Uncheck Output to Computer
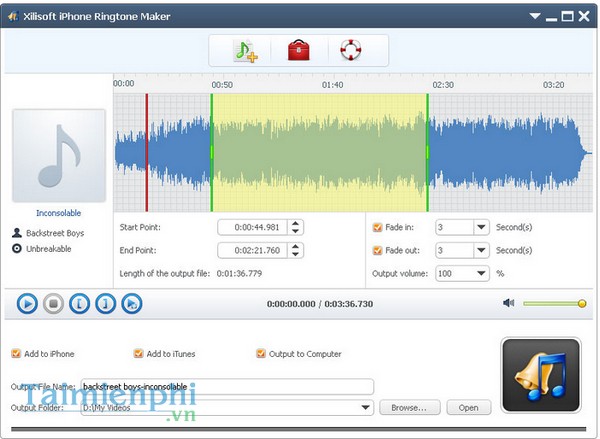This screenshot has width=600, height=439. pos(261,354)
